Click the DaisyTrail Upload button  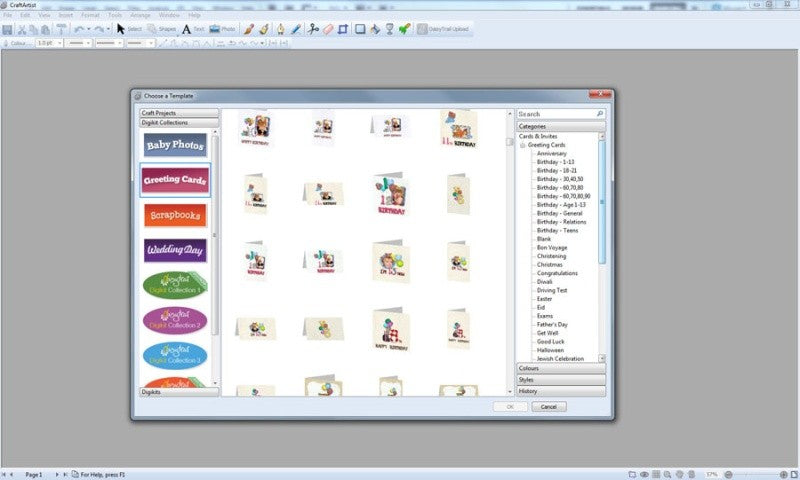click(x=443, y=29)
